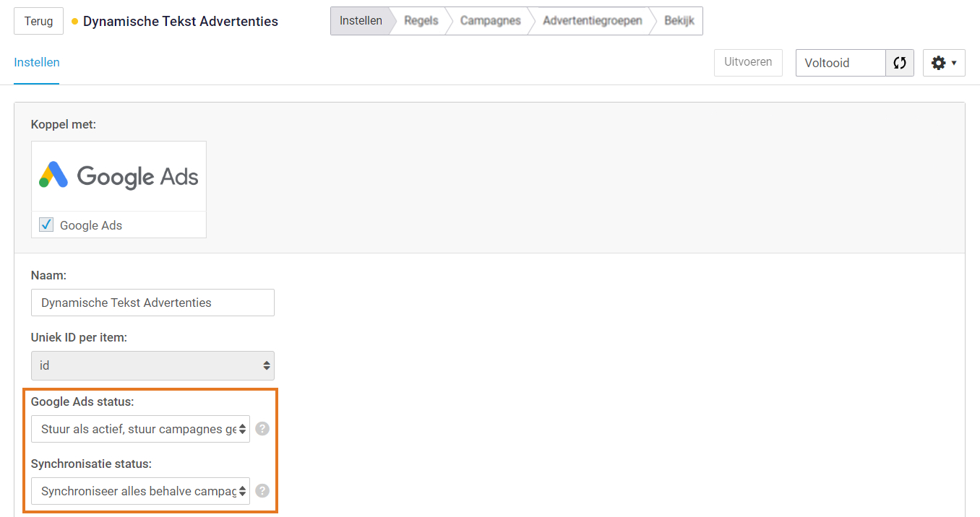Select the Instellen step in breadcrumb
This screenshot has width=980, height=517.
click(x=361, y=21)
